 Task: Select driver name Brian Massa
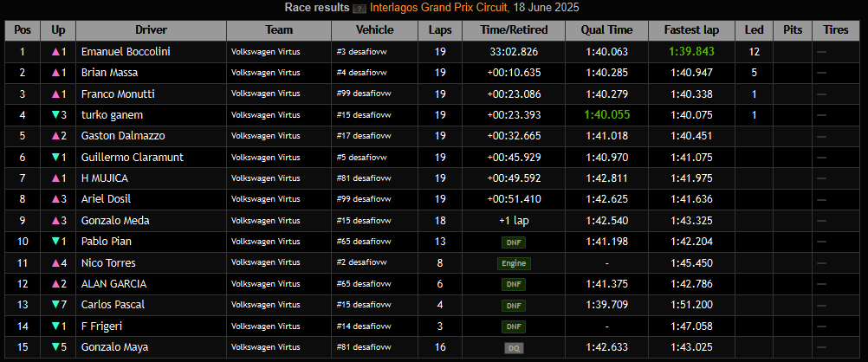click(109, 73)
